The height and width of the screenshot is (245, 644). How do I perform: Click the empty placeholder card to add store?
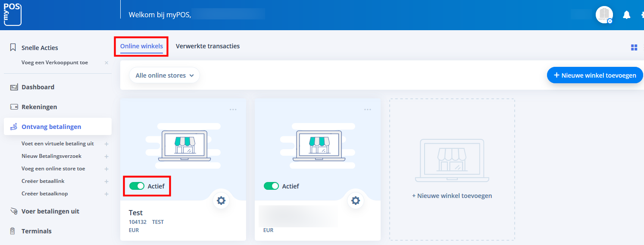coord(452,169)
